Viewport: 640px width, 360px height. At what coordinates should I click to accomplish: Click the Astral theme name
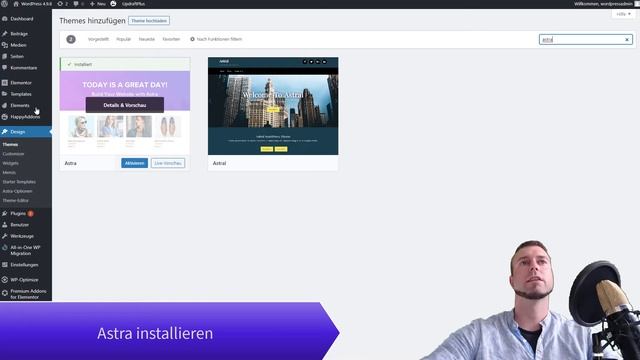click(219, 163)
